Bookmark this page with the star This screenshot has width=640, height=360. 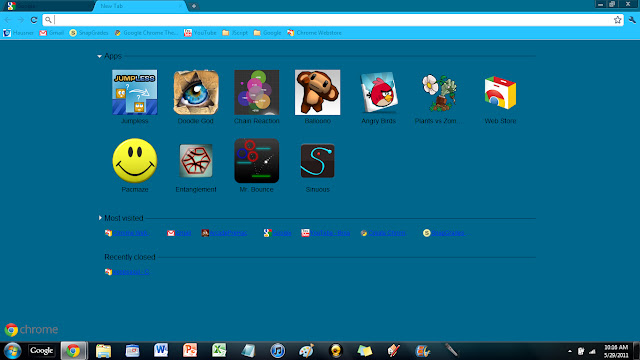click(x=618, y=20)
